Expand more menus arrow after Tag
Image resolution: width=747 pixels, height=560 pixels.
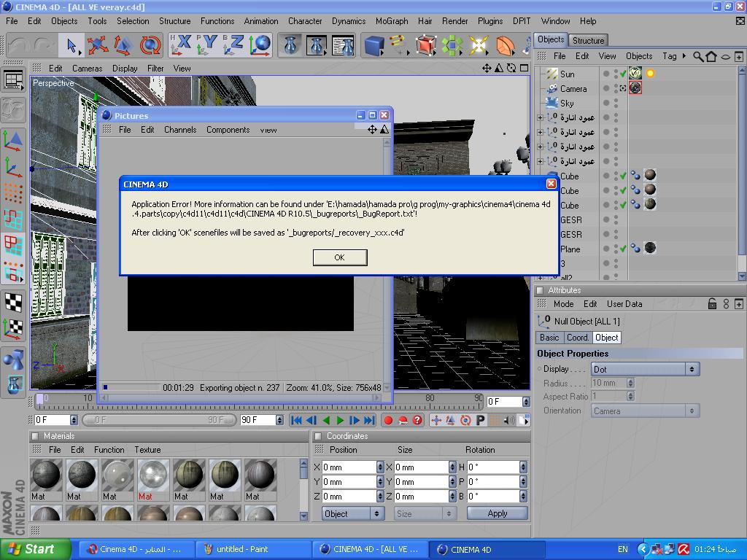684,56
